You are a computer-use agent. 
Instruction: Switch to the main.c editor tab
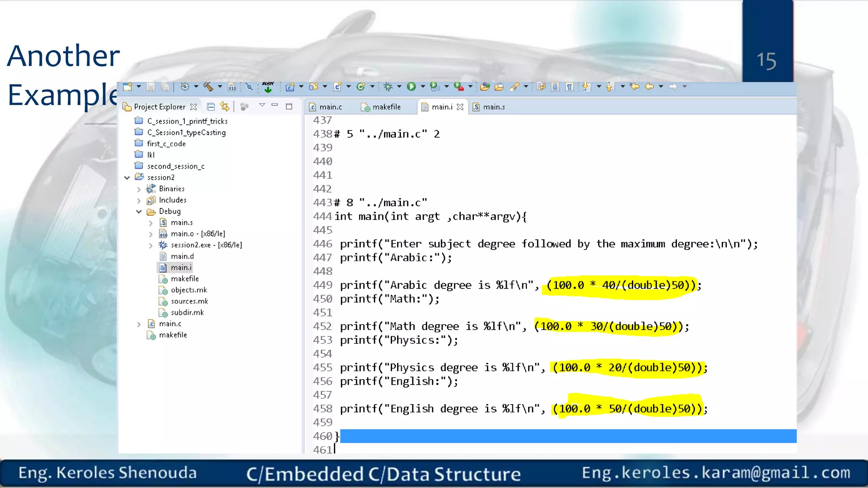(330, 107)
